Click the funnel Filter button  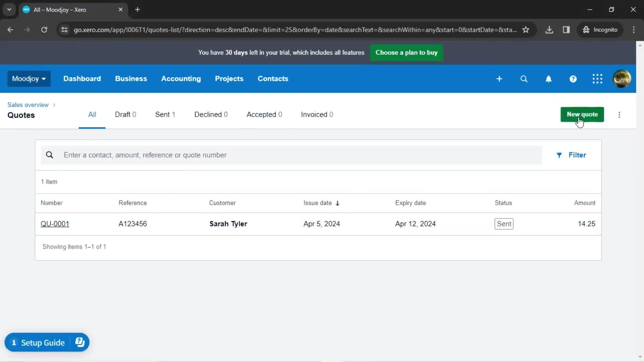571,155
